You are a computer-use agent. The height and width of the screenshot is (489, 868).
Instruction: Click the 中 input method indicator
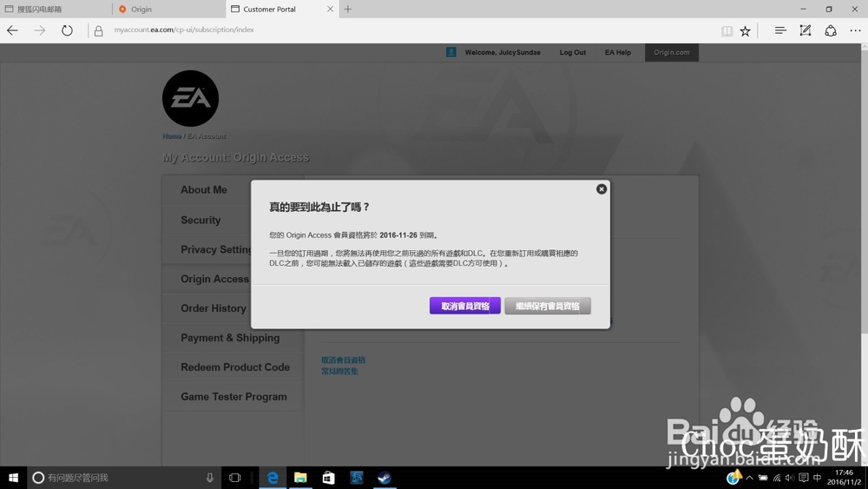tap(817, 478)
